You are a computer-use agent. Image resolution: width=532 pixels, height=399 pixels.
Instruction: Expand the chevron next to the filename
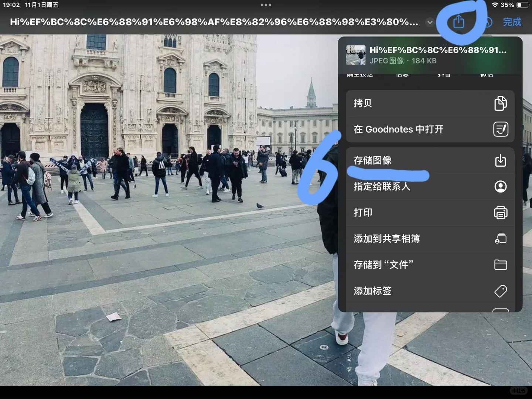pos(430,22)
